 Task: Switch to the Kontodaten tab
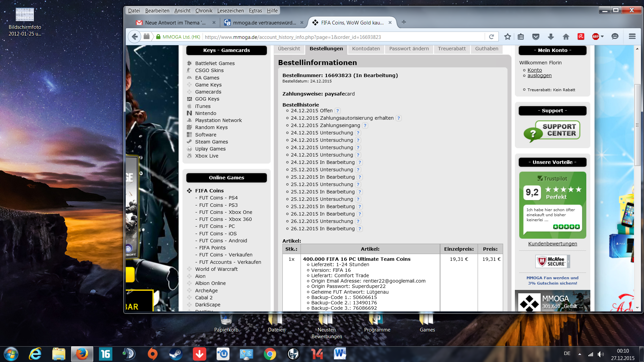(x=366, y=49)
